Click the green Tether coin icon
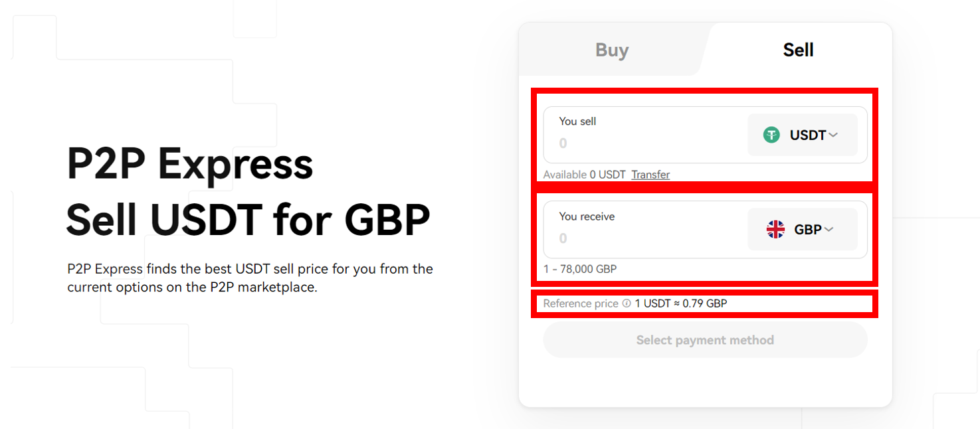The width and height of the screenshot is (980, 429). click(x=771, y=135)
